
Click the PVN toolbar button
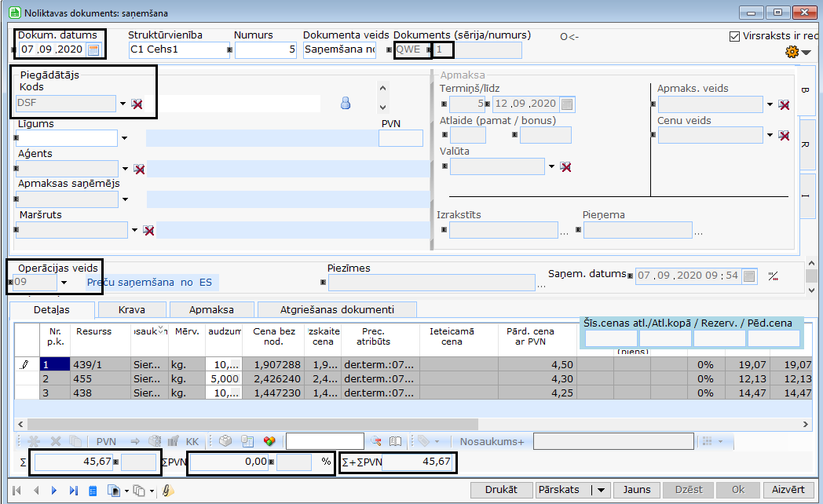[106, 442]
